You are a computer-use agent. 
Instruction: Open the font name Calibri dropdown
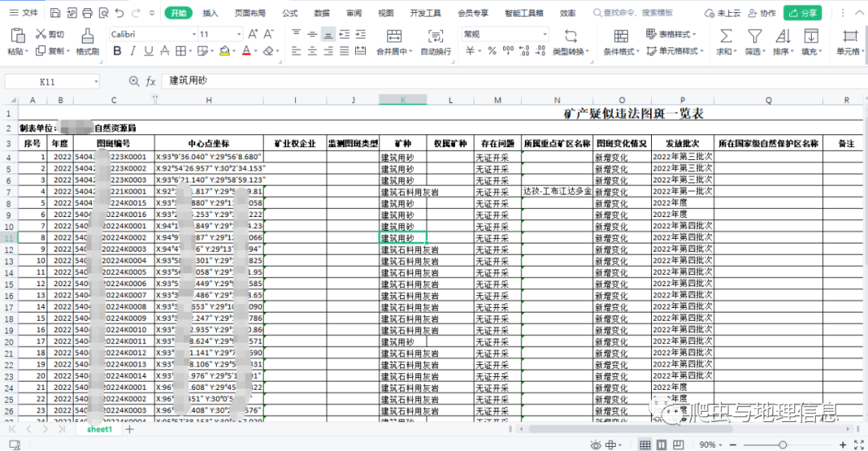pos(194,35)
